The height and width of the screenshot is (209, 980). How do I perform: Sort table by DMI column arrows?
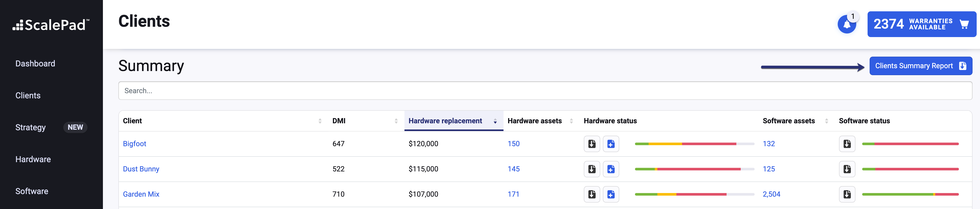coord(396,121)
